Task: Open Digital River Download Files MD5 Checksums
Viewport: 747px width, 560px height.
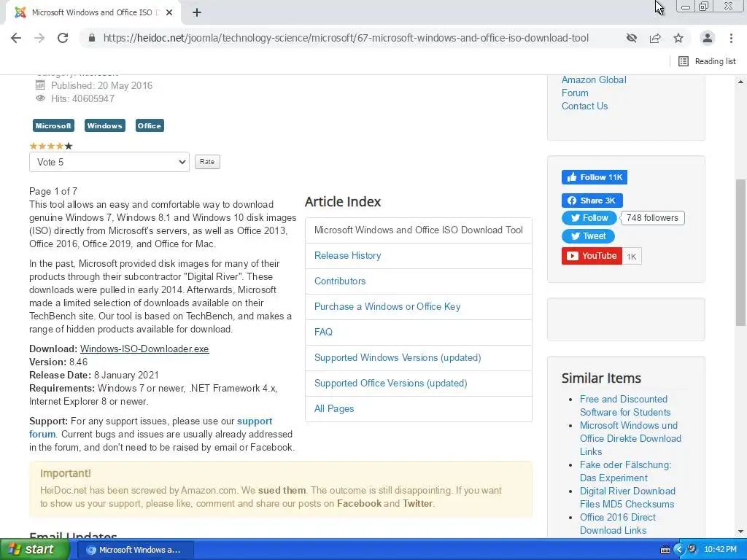Action: point(627,497)
